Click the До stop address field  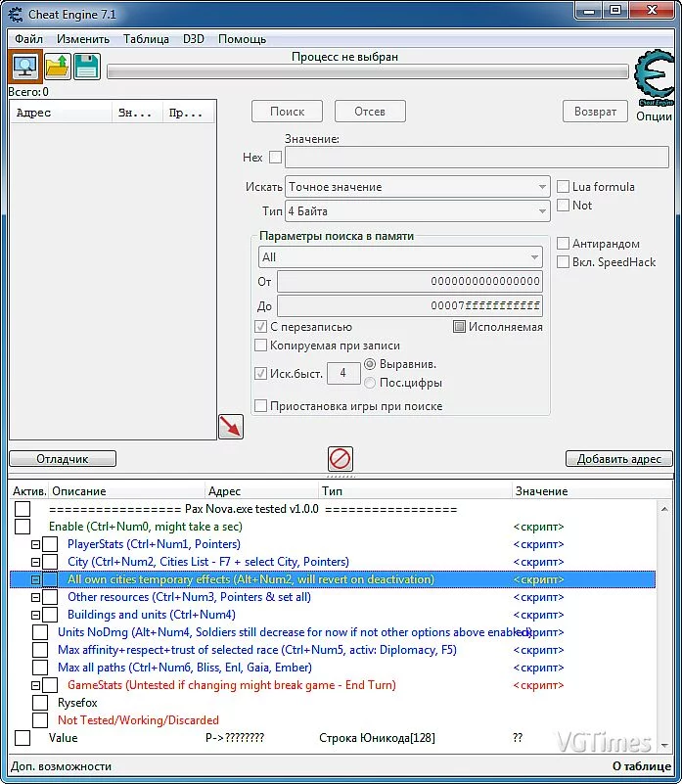[x=410, y=305]
